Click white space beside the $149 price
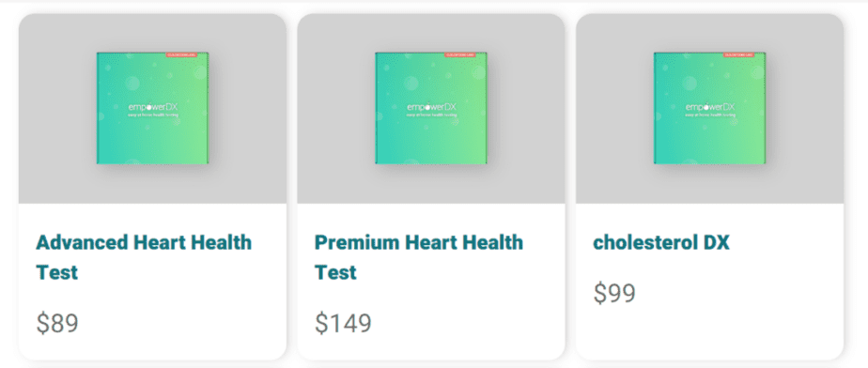Image resolution: width=868 pixels, height=368 pixels. [465, 323]
